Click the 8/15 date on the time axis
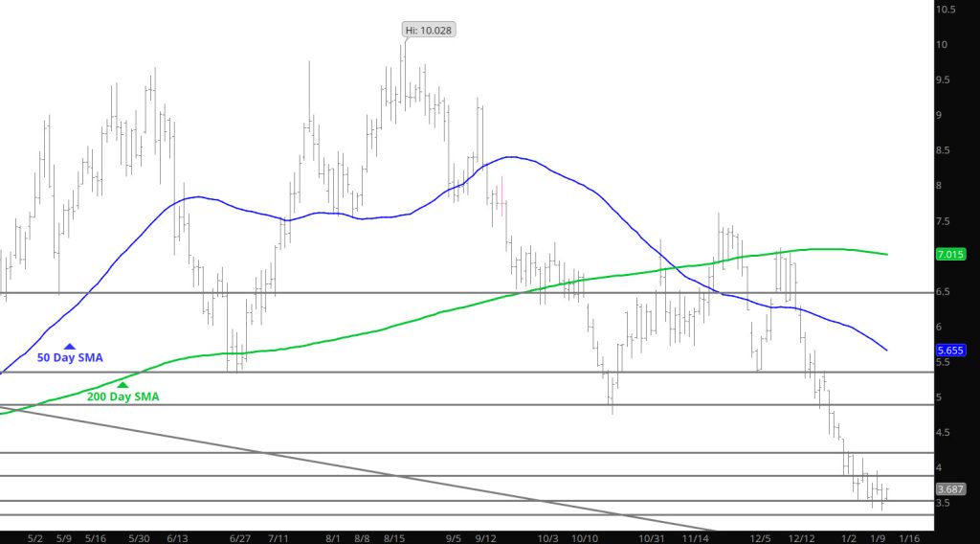Screen dimensions: 980x544 (394, 538)
